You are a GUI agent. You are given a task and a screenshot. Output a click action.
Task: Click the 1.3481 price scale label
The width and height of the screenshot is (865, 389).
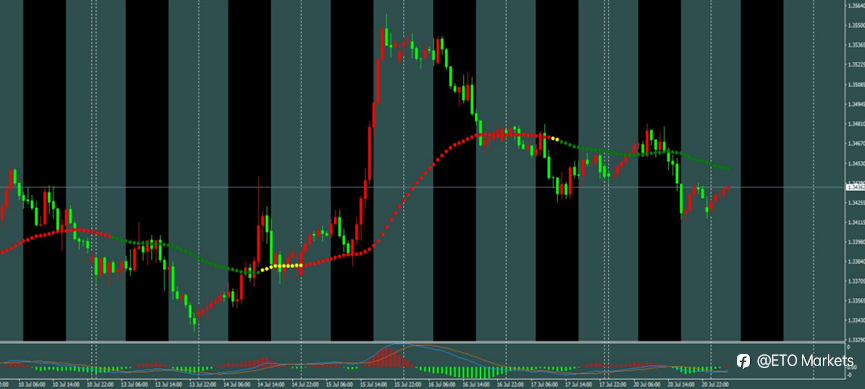tap(856, 124)
